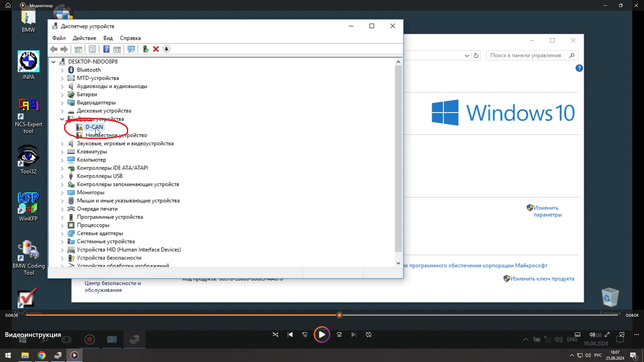The image size is (644, 362).
Task: Skip forward 30 seconds
Action: (339, 335)
